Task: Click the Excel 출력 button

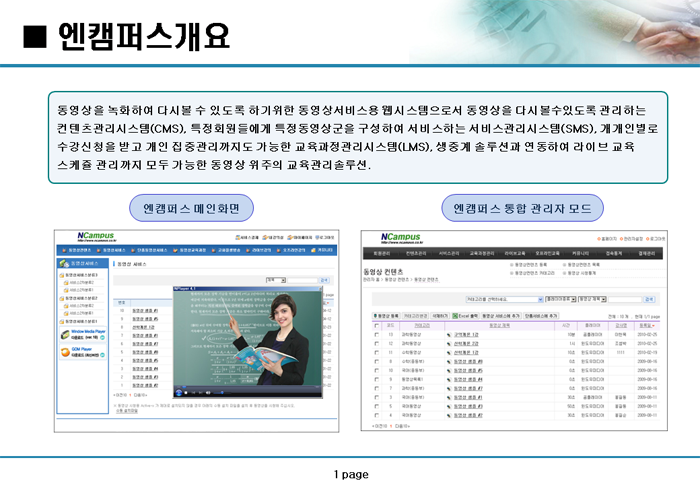Action: point(465,316)
